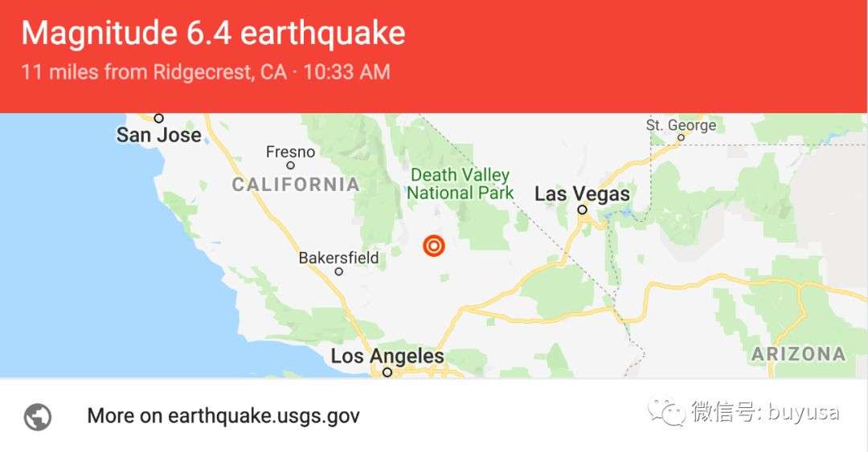Click the ARIZONA state label

pyautogui.click(x=799, y=354)
